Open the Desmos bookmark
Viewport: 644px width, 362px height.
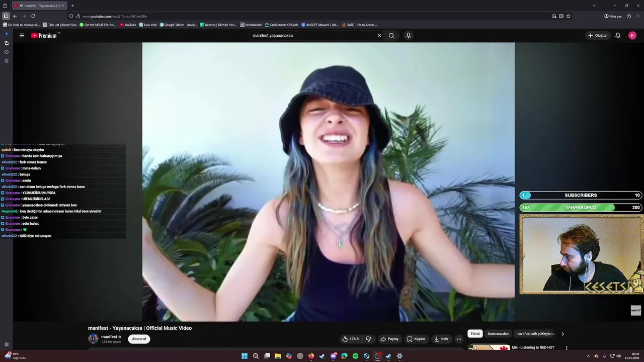pyautogui.click(x=218, y=25)
